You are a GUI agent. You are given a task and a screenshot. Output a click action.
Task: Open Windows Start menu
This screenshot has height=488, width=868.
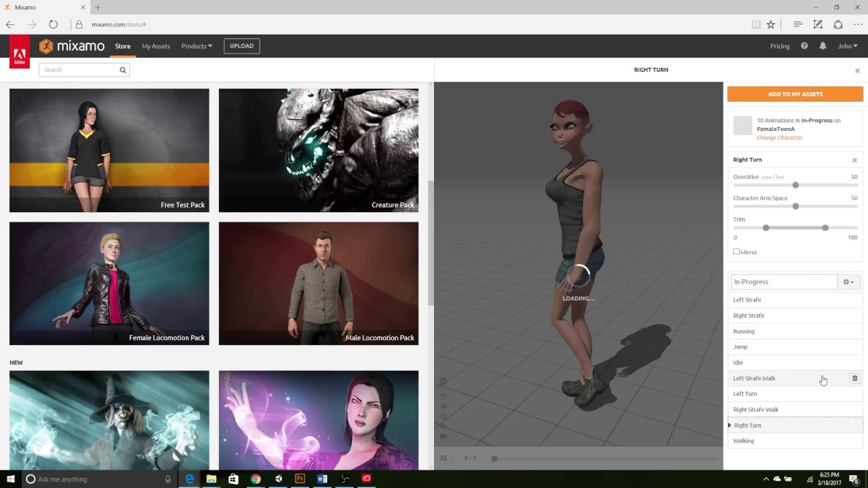click(x=11, y=479)
